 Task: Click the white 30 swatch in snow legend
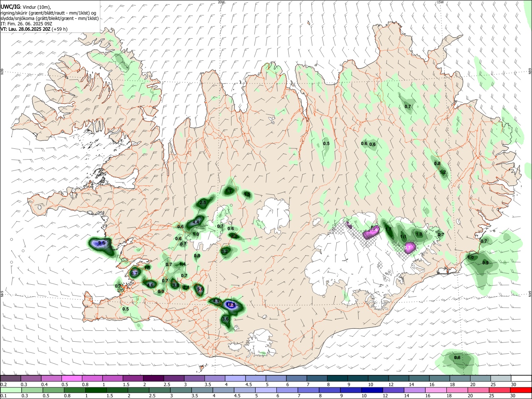click(521, 378)
